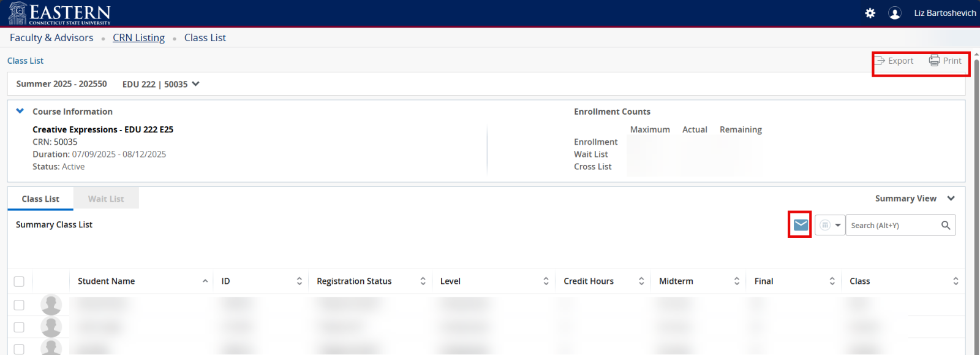Click the search magnifier icon
This screenshot has width=980, height=355.
tap(946, 226)
